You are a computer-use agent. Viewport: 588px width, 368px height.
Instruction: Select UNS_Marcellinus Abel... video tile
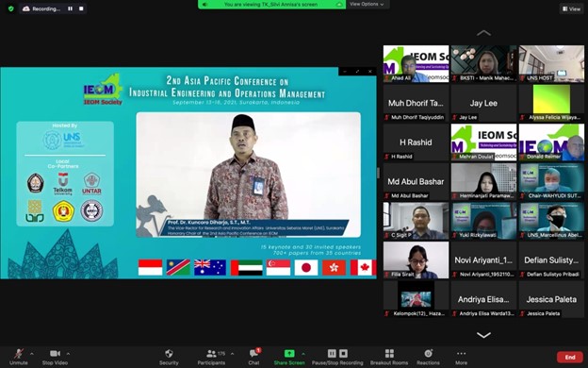pyautogui.click(x=551, y=221)
